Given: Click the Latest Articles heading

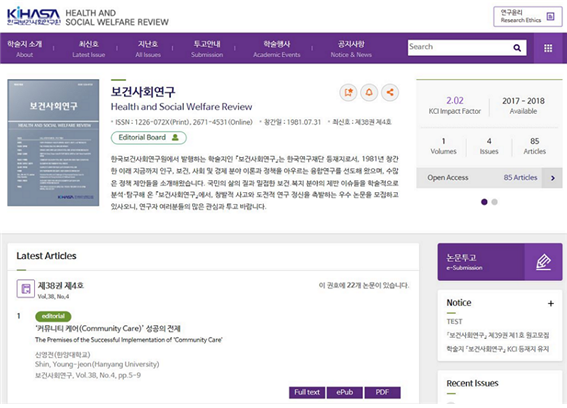Looking at the screenshot, I should point(46,256).
